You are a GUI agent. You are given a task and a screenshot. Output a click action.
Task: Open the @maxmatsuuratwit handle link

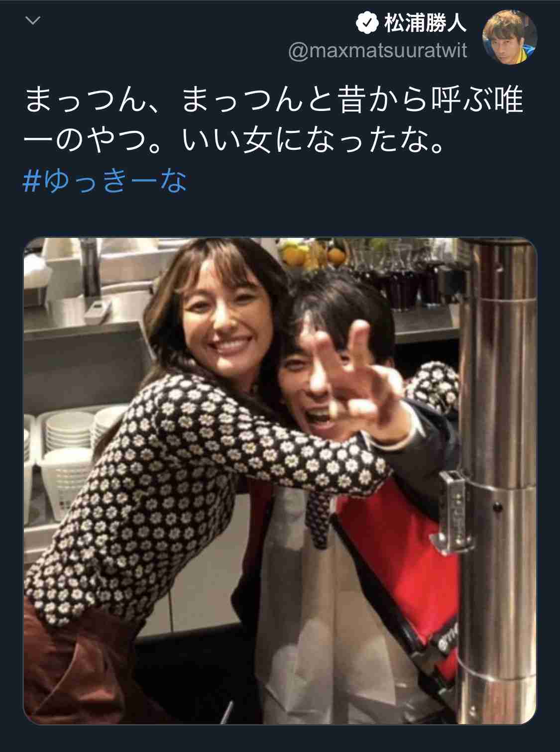point(378,51)
